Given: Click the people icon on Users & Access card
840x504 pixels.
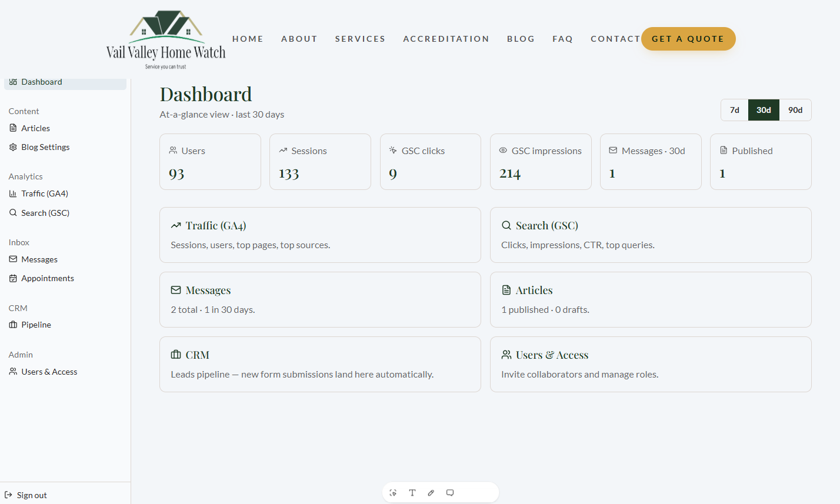Looking at the screenshot, I should pyautogui.click(x=506, y=355).
